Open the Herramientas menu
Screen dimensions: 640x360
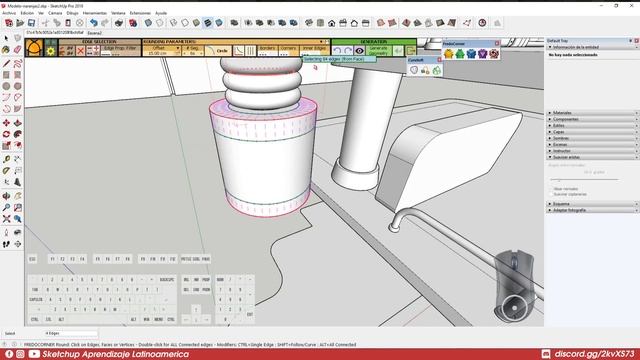pos(95,13)
